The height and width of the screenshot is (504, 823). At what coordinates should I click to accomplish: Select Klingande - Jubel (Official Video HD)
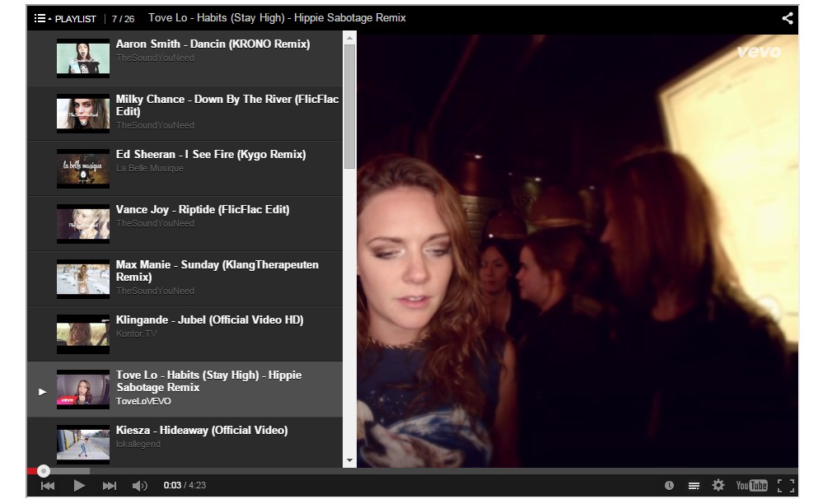click(185, 334)
